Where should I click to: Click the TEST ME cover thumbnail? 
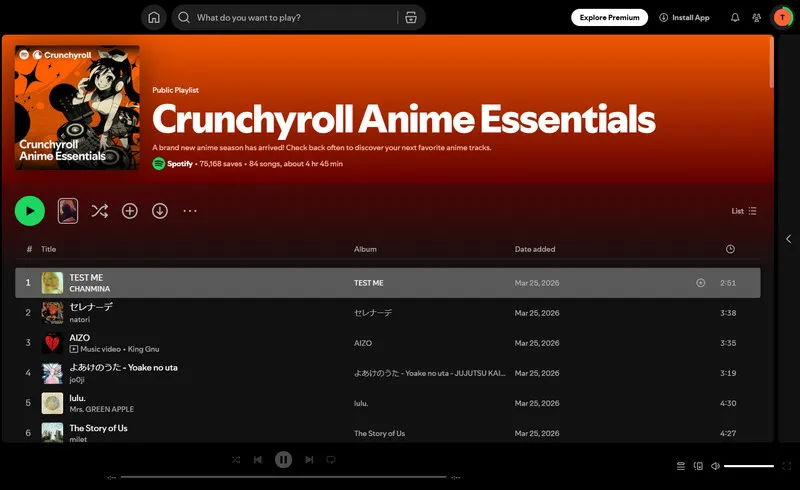pyautogui.click(x=52, y=283)
